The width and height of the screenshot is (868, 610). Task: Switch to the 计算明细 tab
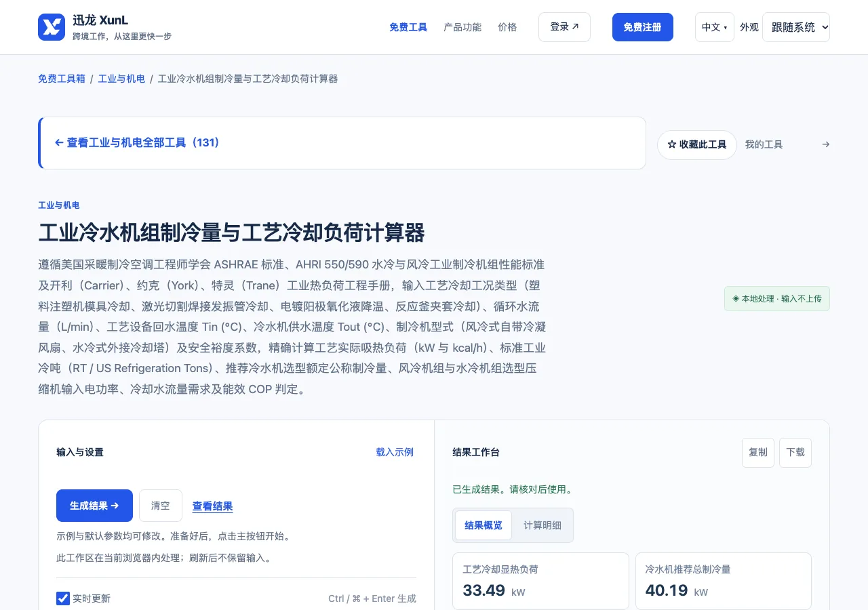click(542, 525)
